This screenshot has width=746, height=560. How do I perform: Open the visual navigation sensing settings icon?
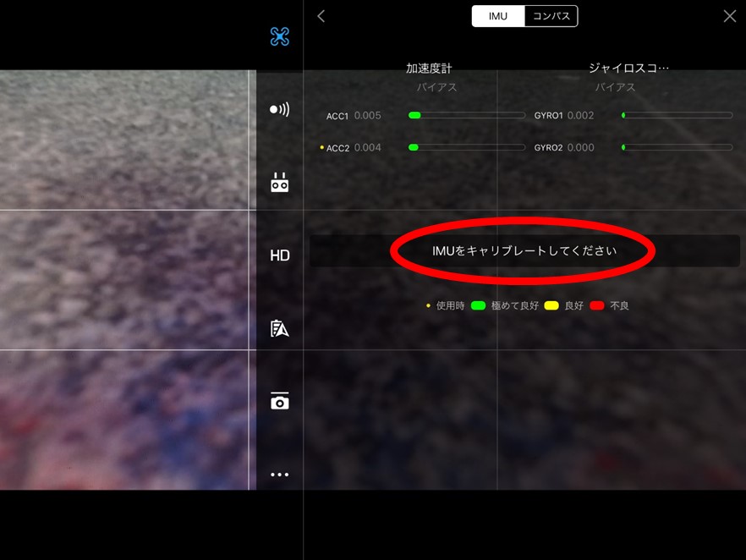(279, 109)
